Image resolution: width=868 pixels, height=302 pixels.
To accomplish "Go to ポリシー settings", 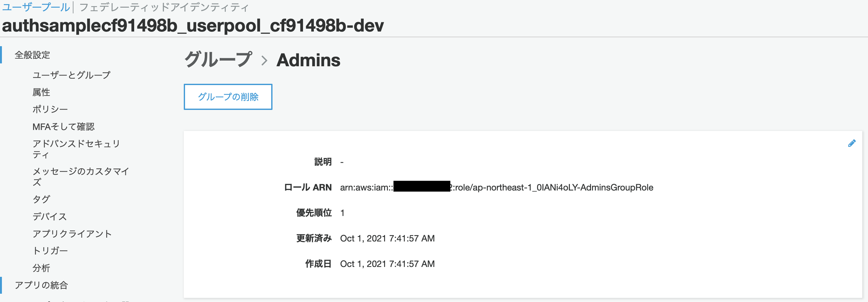I will click(x=50, y=109).
